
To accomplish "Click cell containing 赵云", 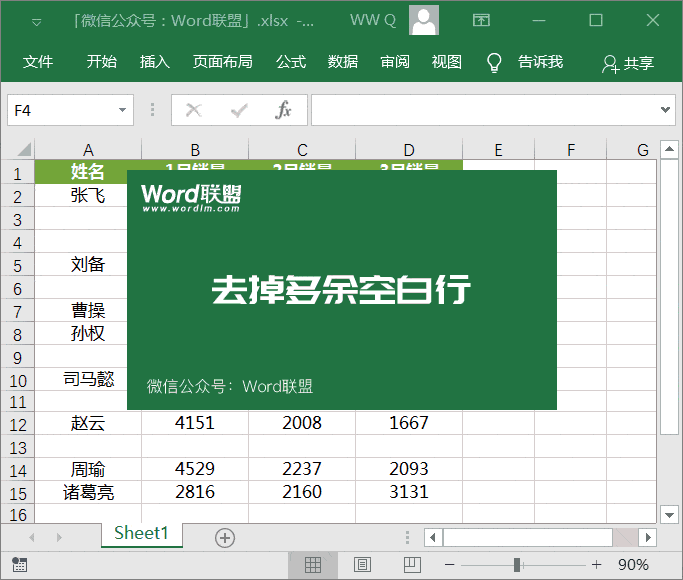I will click(88, 423).
